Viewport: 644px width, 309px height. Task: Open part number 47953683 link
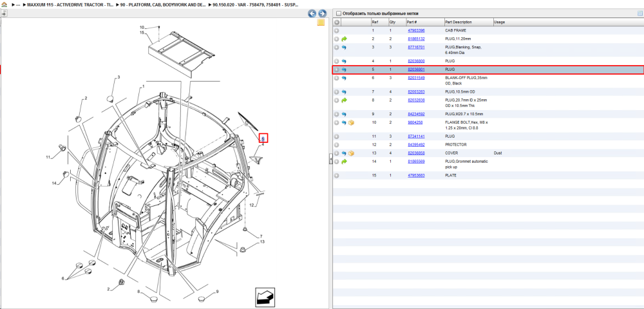click(x=416, y=176)
